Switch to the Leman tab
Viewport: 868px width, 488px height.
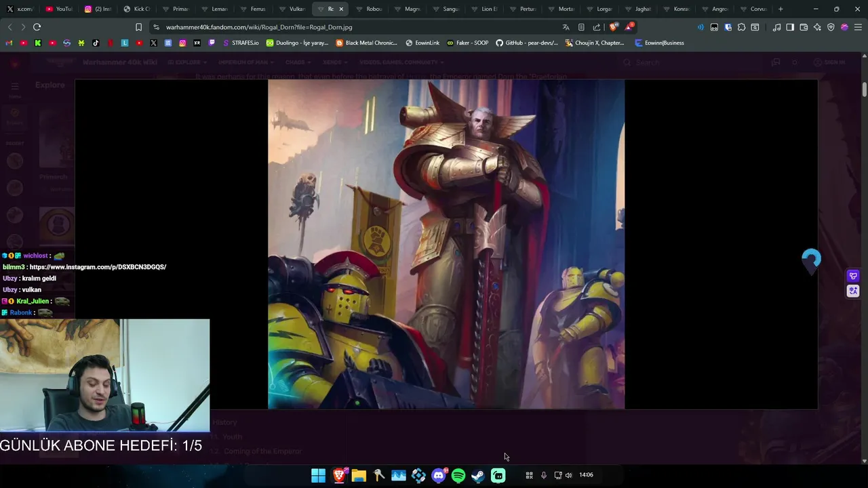(x=214, y=9)
